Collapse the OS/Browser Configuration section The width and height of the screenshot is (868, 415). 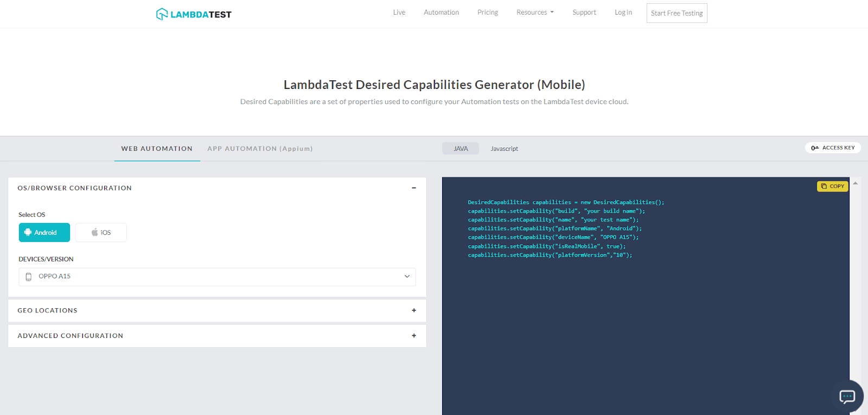(x=413, y=188)
